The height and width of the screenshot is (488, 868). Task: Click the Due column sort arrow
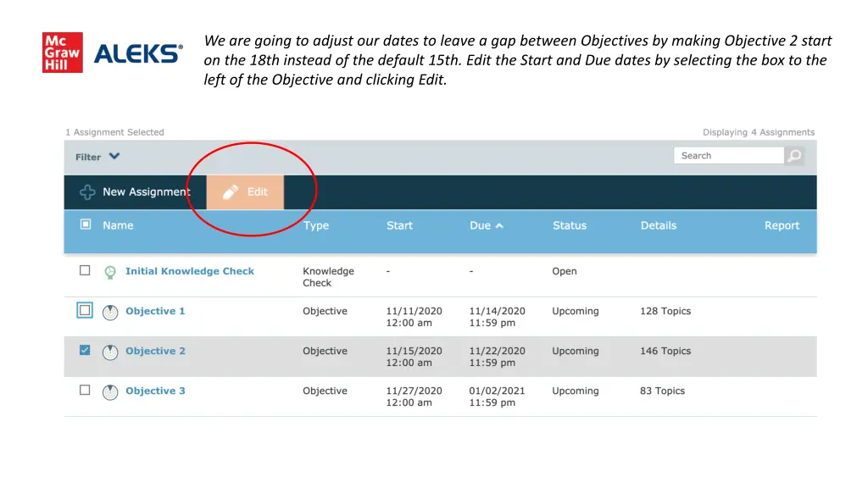point(499,225)
